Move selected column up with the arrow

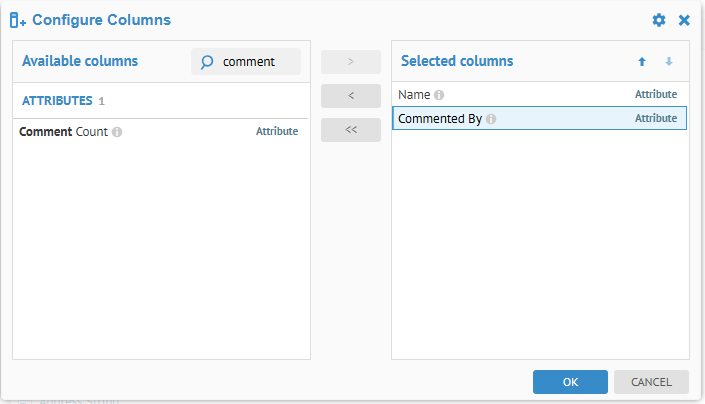(642, 62)
